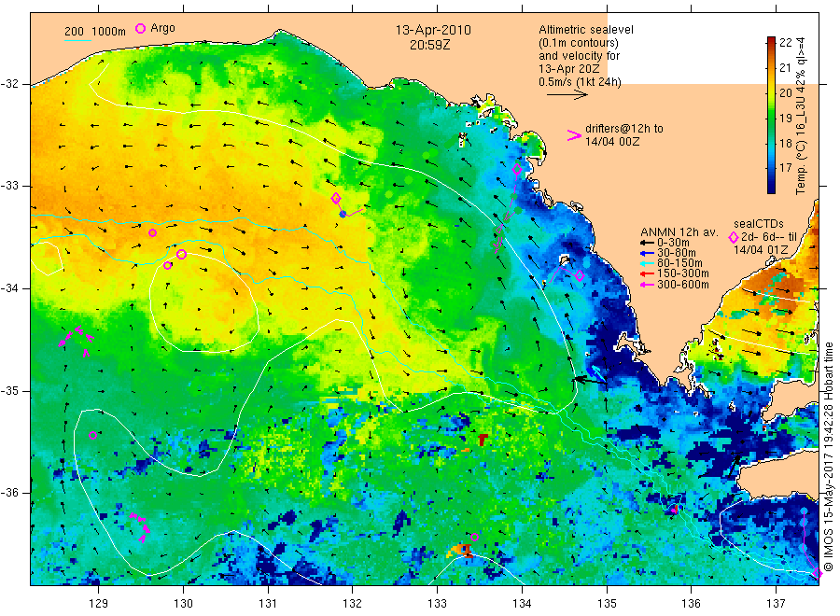
Task: Click the seal CTD diamond at bottom-right map corner
Action: point(817,574)
